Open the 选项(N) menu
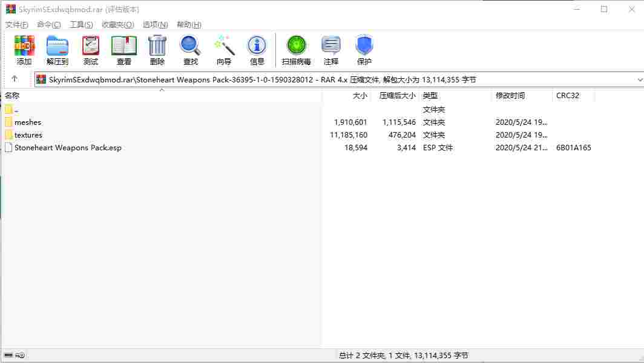Screen dimensions: 644x363 click(155, 25)
